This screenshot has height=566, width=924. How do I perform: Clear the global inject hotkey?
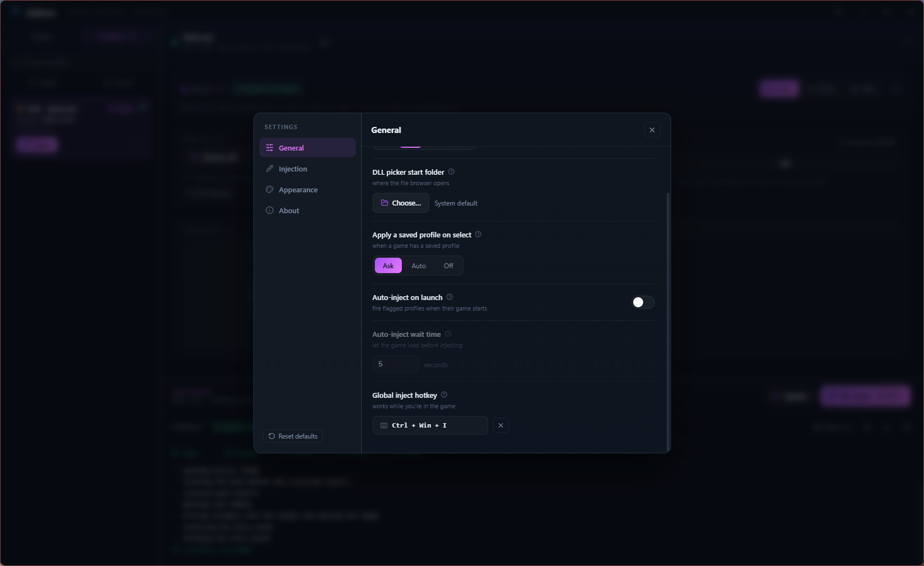501,425
